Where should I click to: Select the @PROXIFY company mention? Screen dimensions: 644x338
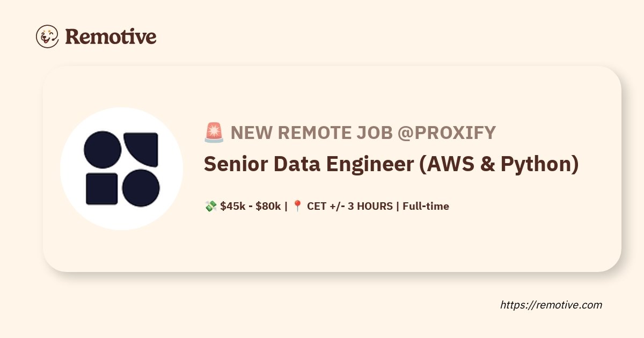click(447, 133)
